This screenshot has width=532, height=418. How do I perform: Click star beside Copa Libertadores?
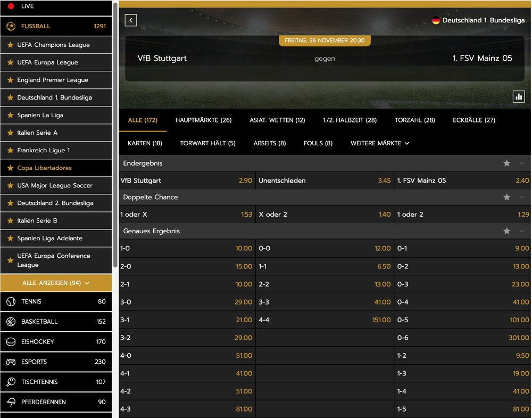(11, 168)
